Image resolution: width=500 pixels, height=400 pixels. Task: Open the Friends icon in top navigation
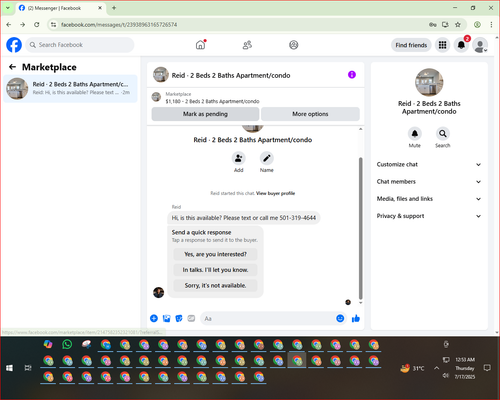247,45
